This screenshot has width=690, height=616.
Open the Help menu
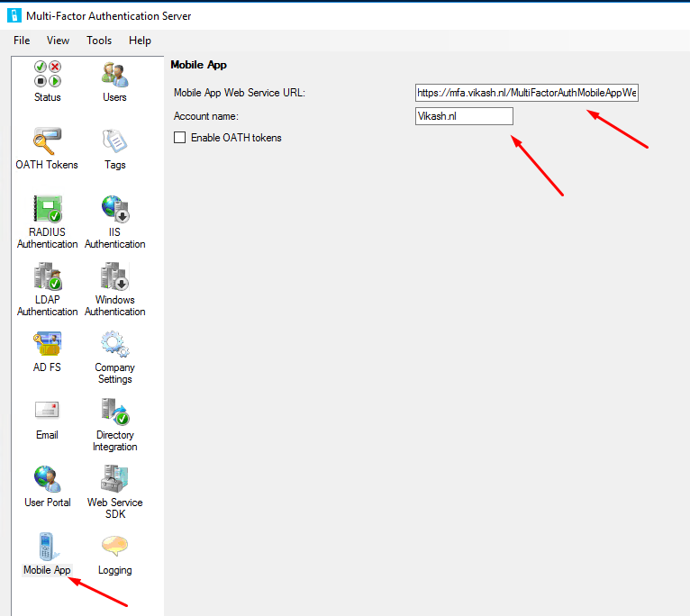tap(140, 41)
